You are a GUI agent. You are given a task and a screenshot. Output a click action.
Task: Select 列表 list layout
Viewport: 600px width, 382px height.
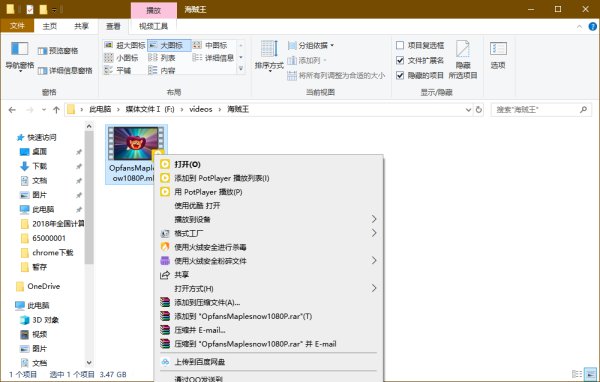[162, 58]
